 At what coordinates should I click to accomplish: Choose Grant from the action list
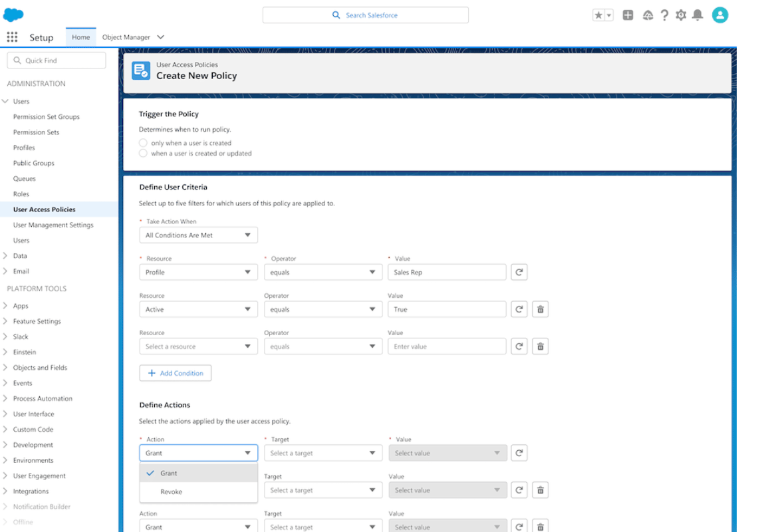pos(199,473)
